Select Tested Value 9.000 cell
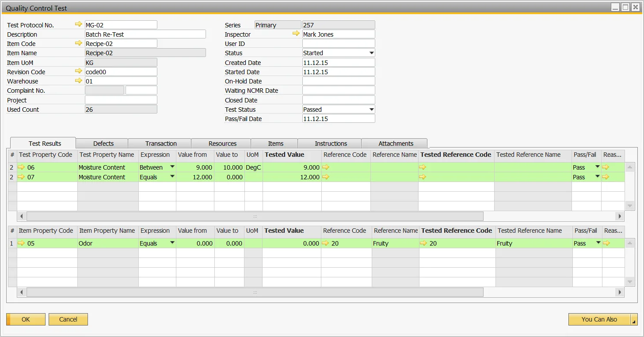 (292, 167)
